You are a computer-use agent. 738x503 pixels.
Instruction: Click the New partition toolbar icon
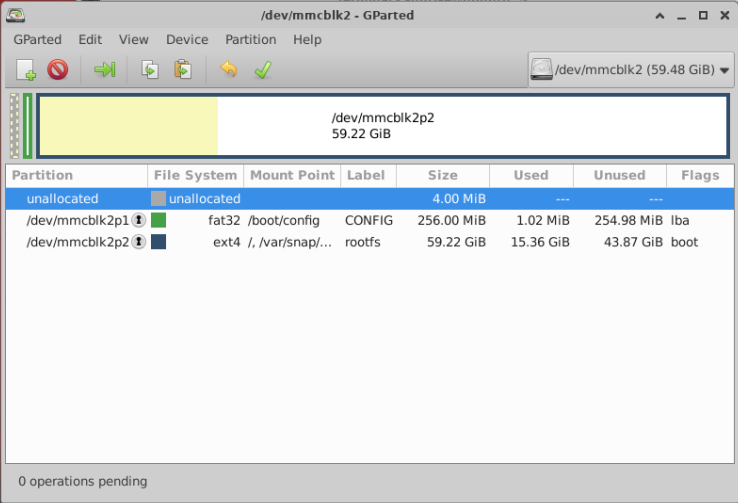tap(26, 70)
